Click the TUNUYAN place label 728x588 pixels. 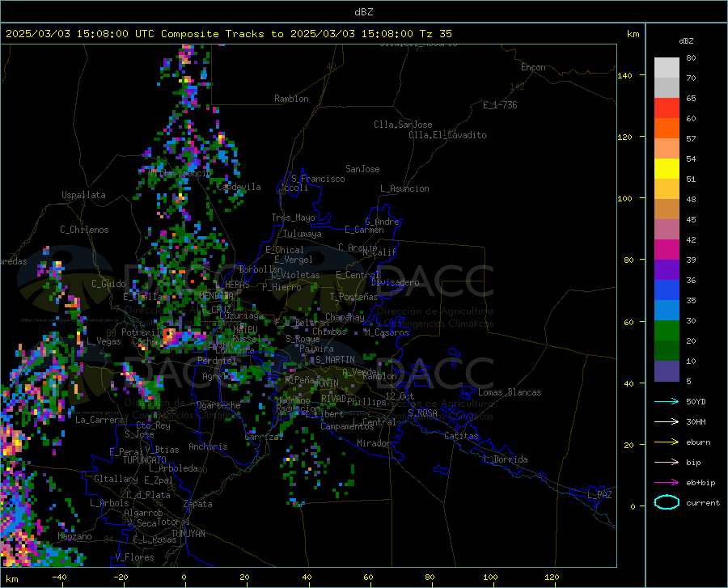pos(188,534)
